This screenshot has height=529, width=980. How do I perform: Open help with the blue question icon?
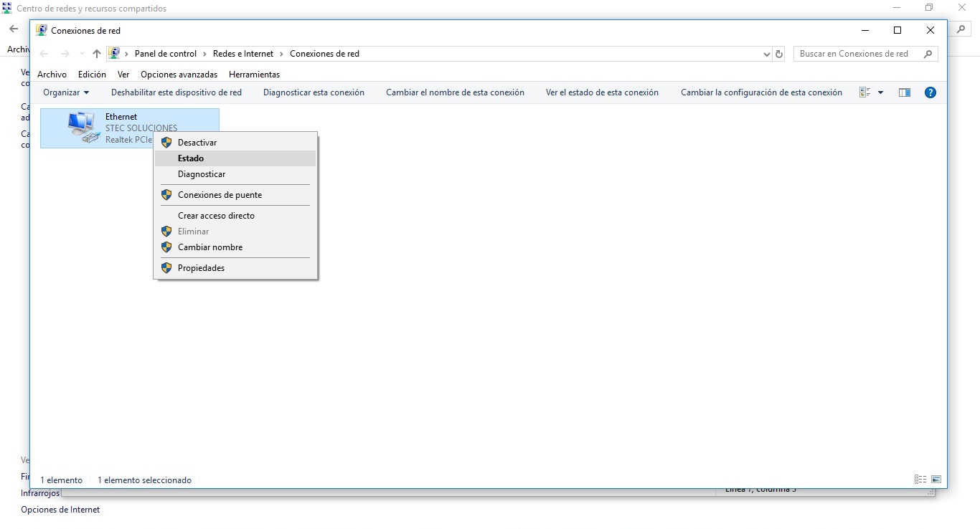click(x=930, y=92)
